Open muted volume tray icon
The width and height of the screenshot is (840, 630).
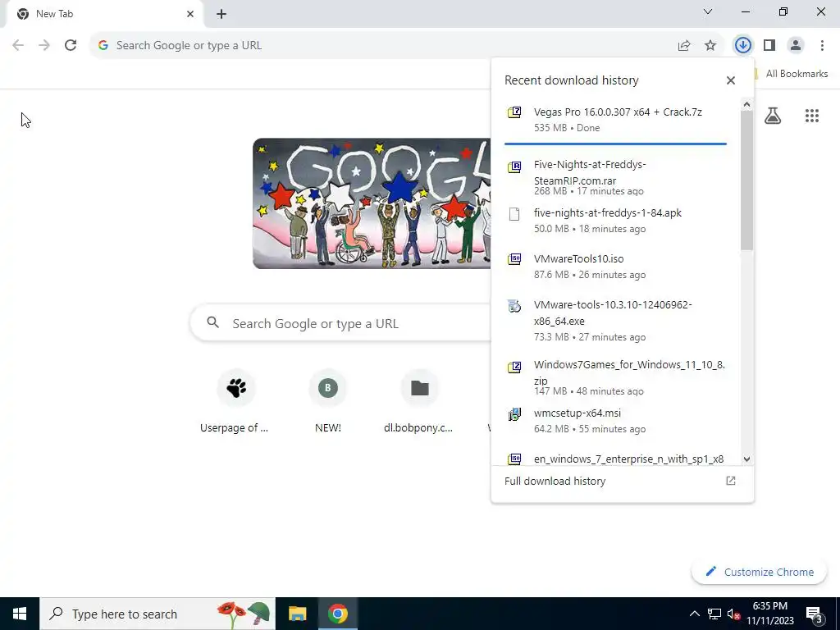tap(733, 614)
